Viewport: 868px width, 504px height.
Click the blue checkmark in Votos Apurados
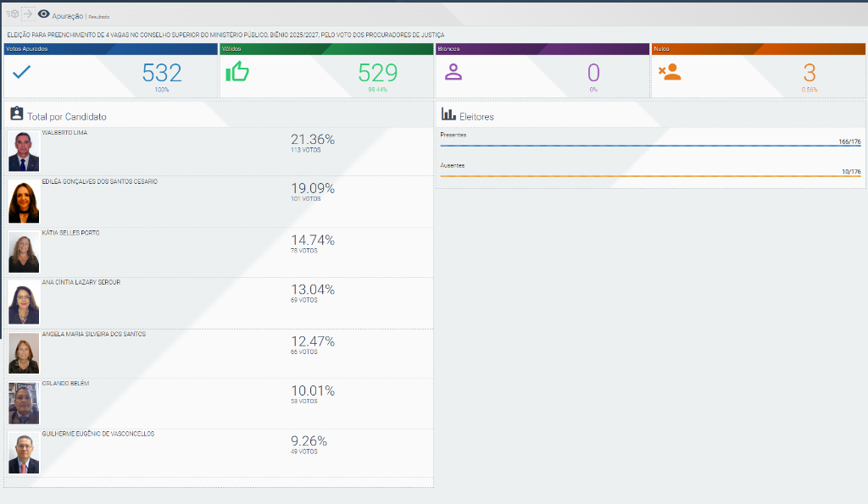[21, 73]
